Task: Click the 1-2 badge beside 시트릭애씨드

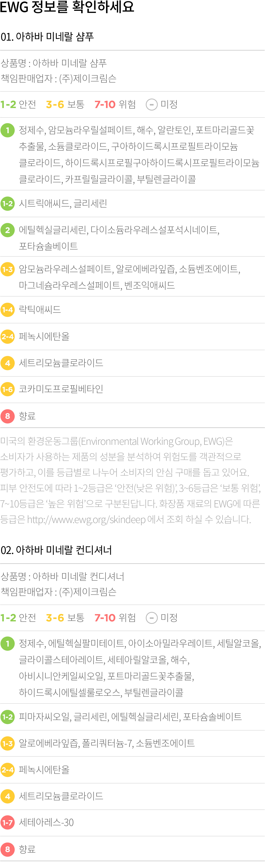Action: point(7,204)
